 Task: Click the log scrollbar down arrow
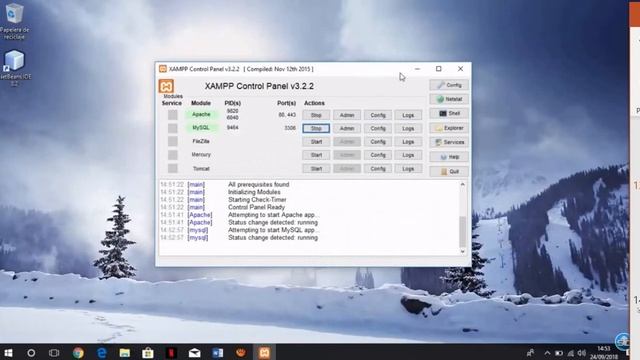462,251
